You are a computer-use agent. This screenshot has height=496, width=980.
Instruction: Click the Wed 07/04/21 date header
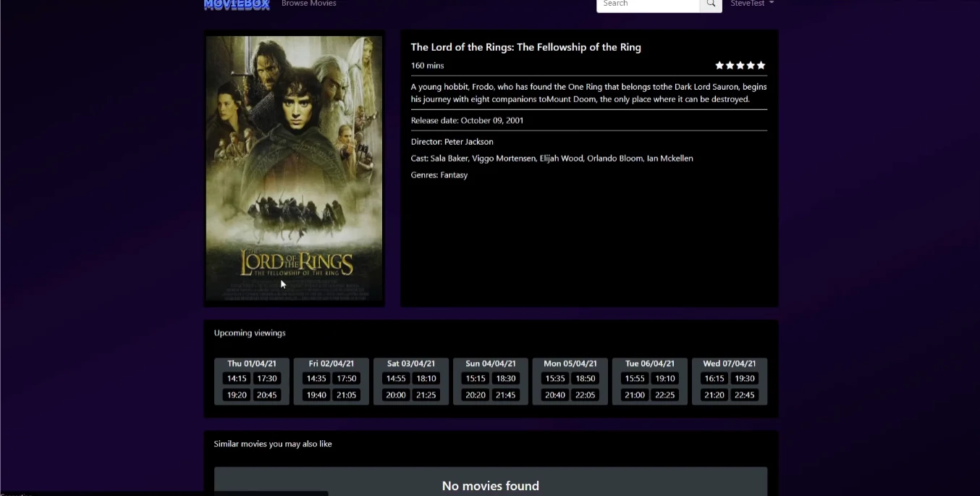click(730, 363)
